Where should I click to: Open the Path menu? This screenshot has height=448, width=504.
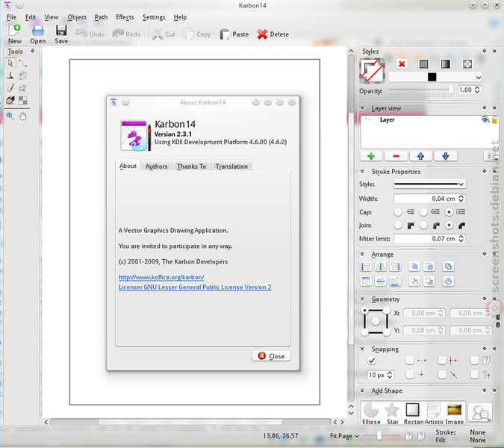(x=101, y=17)
